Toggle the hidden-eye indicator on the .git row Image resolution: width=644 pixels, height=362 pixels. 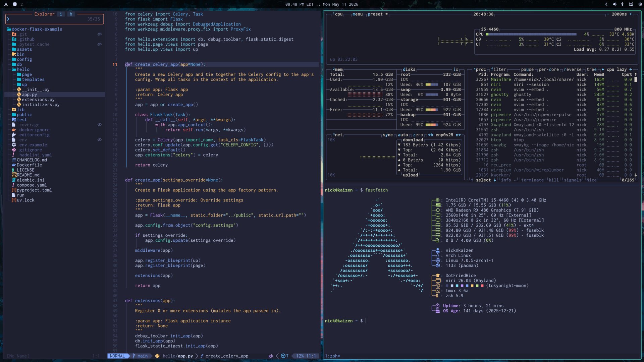[100, 34]
